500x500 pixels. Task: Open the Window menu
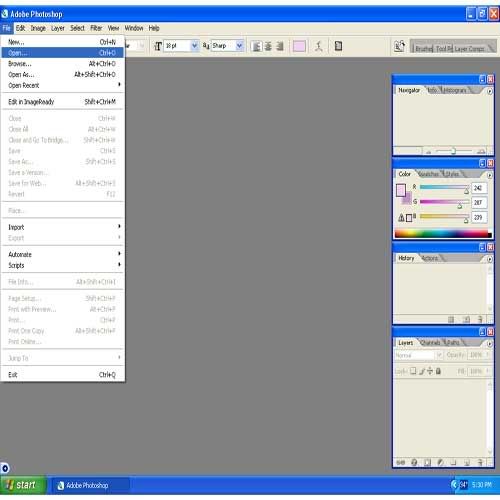(x=134, y=28)
